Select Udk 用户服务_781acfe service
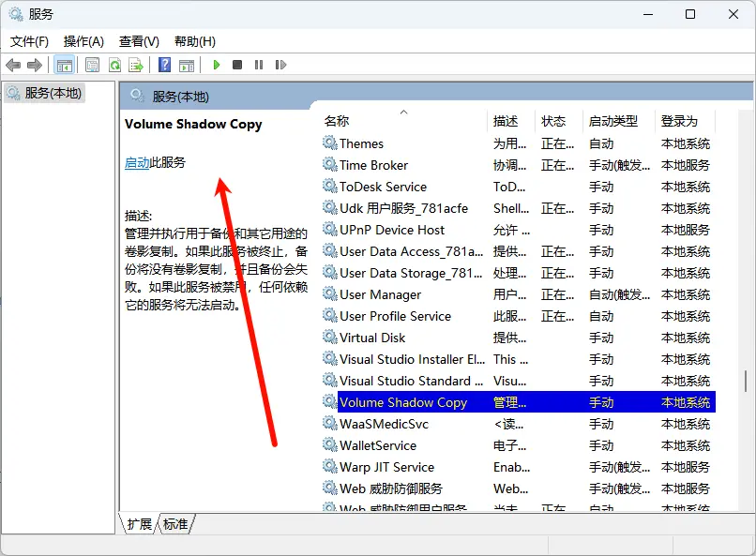 tap(519, 208)
